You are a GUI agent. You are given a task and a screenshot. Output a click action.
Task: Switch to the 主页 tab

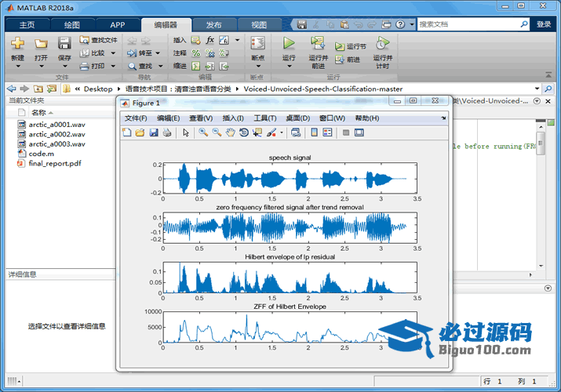pos(27,25)
